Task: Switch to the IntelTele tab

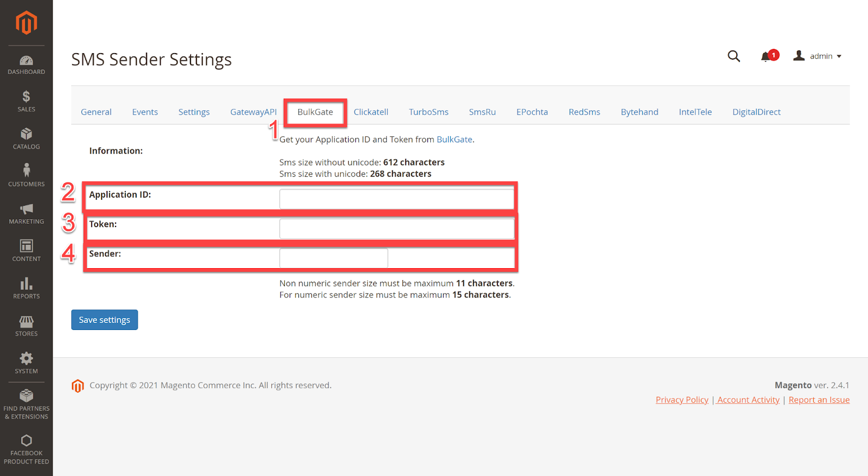Action: pos(695,112)
